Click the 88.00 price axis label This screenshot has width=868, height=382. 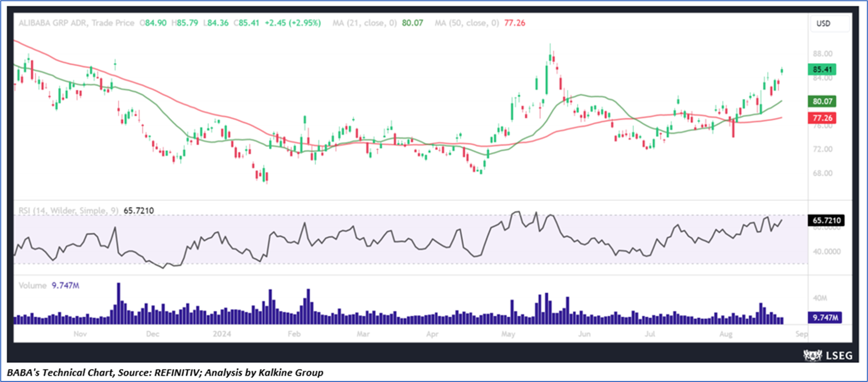pyautogui.click(x=823, y=53)
